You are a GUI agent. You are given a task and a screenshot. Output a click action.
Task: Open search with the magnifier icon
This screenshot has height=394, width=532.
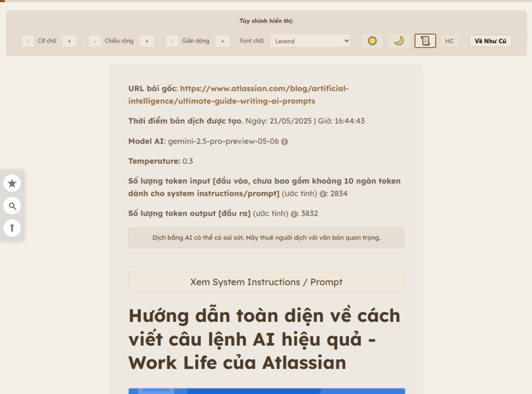tap(12, 206)
